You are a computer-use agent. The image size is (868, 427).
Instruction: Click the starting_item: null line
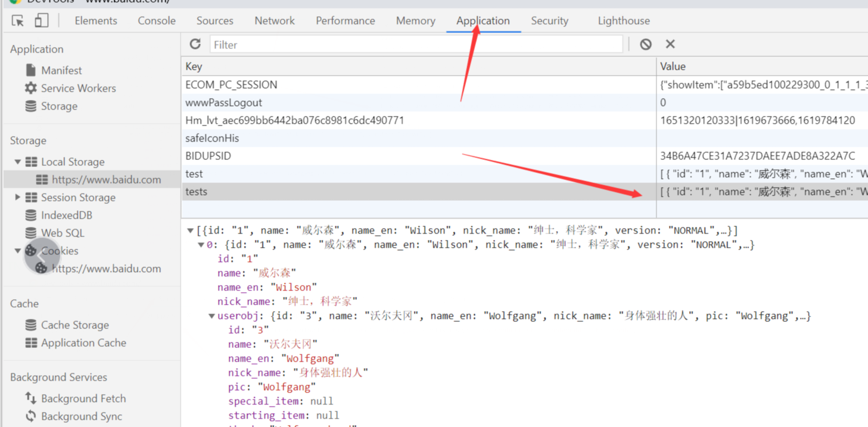point(284,416)
